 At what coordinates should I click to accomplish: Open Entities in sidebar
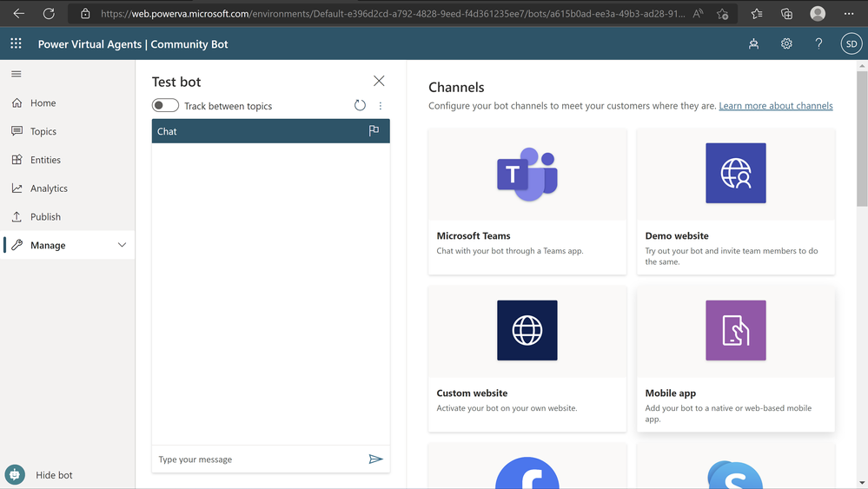(68, 160)
